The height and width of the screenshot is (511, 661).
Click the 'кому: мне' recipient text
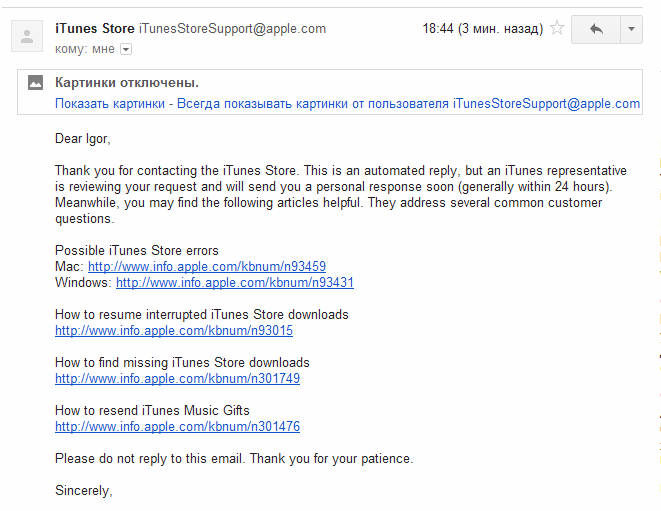pos(85,49)
